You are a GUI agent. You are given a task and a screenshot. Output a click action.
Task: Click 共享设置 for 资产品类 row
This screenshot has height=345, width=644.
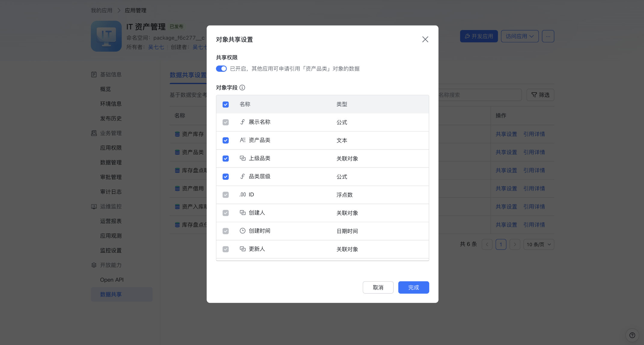pos(506,152)
